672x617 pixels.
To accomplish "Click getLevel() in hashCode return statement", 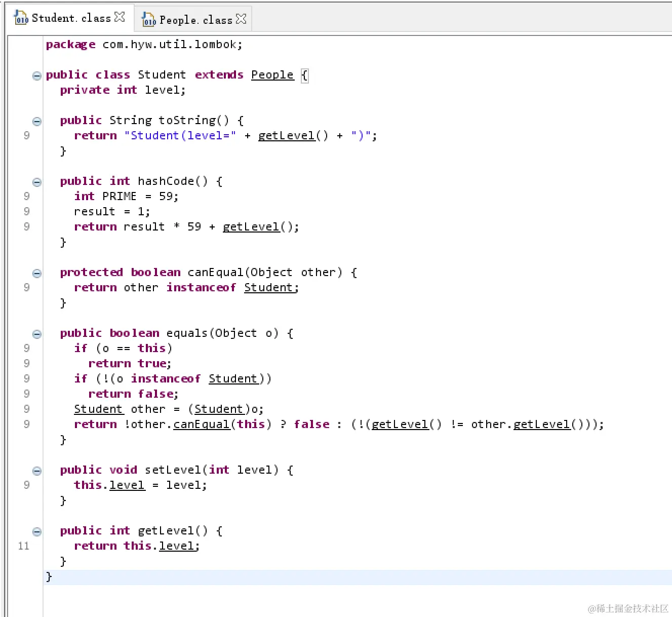I will point(251,227).
